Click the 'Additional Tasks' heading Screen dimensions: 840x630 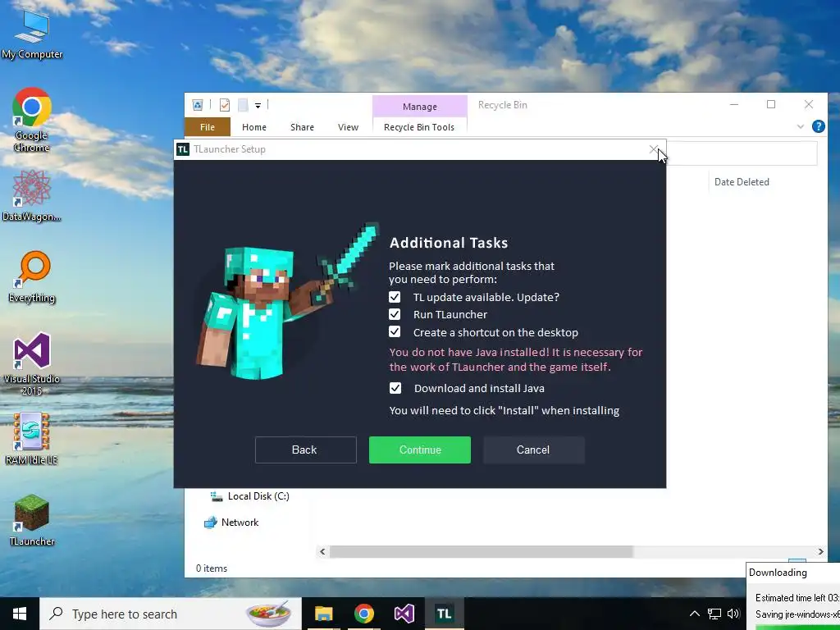[x=449, y=243]
